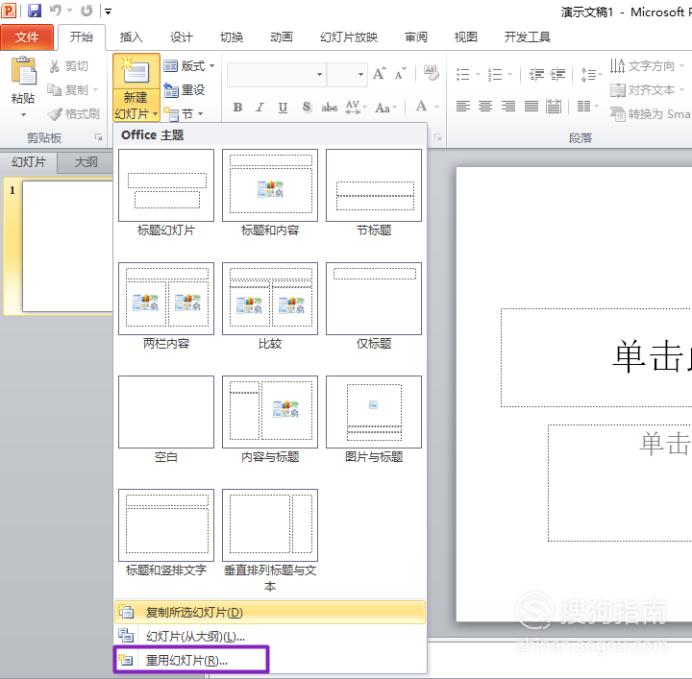Click the 粘贴 clipboard icon
Image resolution: width=692 pixels, height=679 pixels.
(x=23, y=71)
